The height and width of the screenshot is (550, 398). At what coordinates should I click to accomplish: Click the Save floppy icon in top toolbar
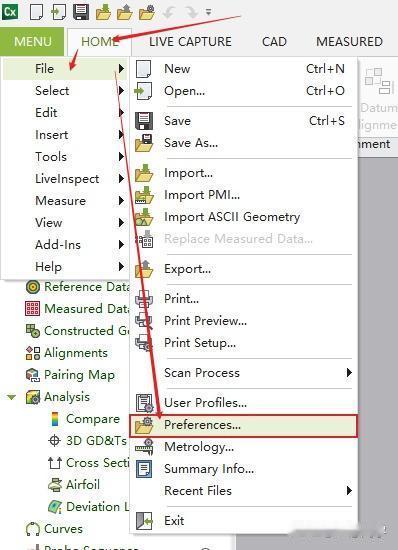(81, 12)
